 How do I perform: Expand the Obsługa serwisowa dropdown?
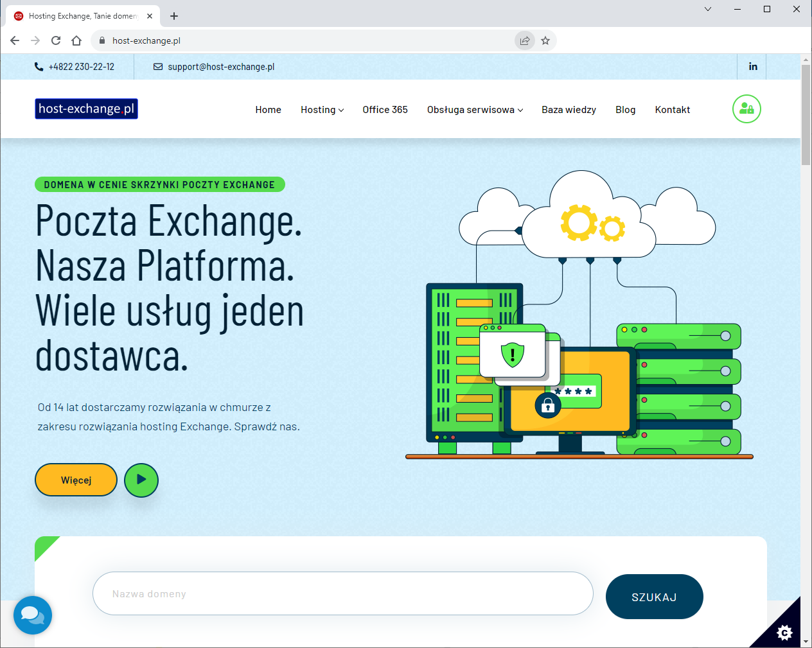[x=475, y=110]
